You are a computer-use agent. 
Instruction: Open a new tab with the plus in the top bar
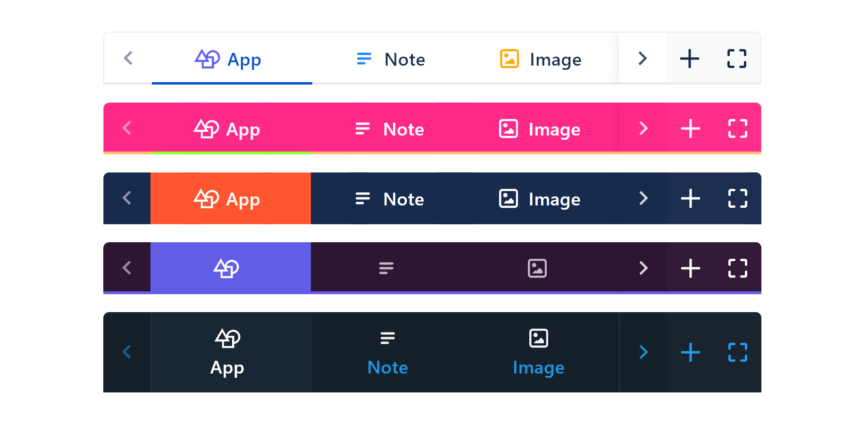click(690, 58)
